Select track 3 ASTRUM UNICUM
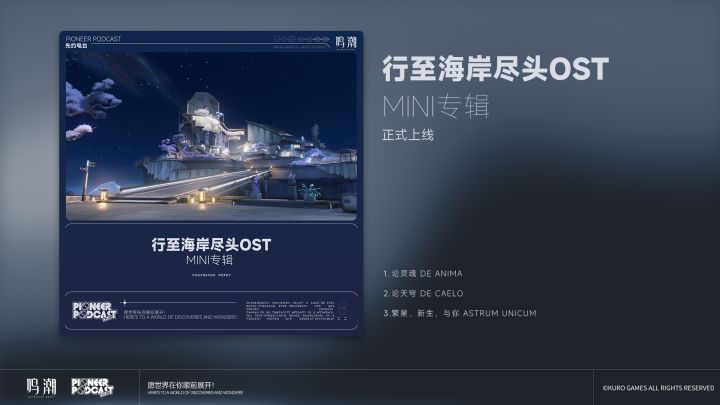The image size is (720, 405). (x=460, y=313)
